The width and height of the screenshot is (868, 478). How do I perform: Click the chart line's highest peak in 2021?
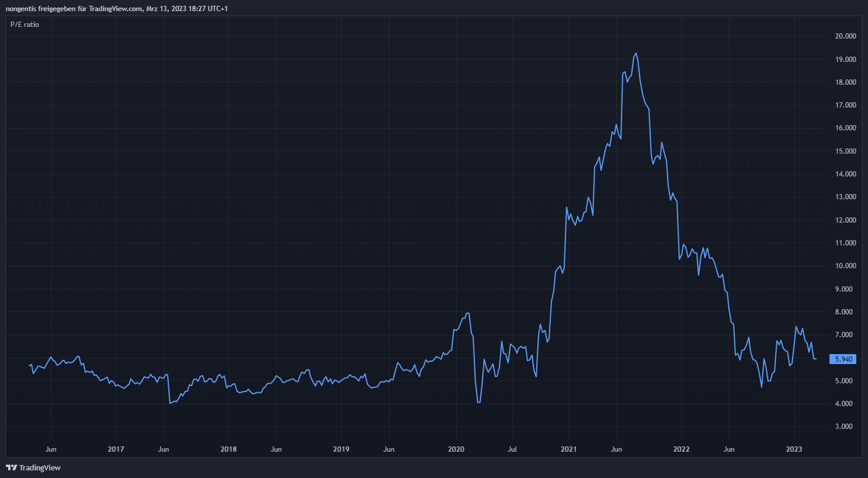[x=636, y=54]
